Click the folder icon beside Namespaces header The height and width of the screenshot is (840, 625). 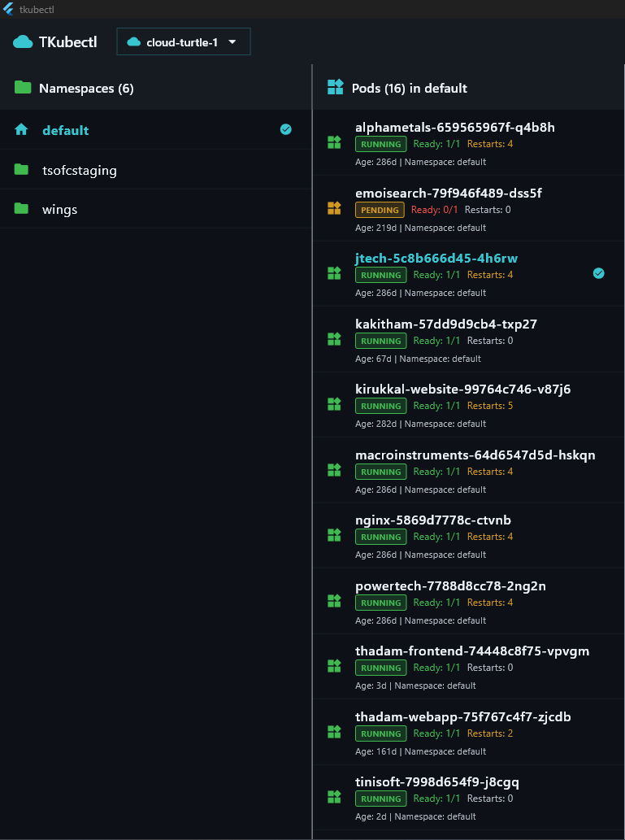(22, 87)
